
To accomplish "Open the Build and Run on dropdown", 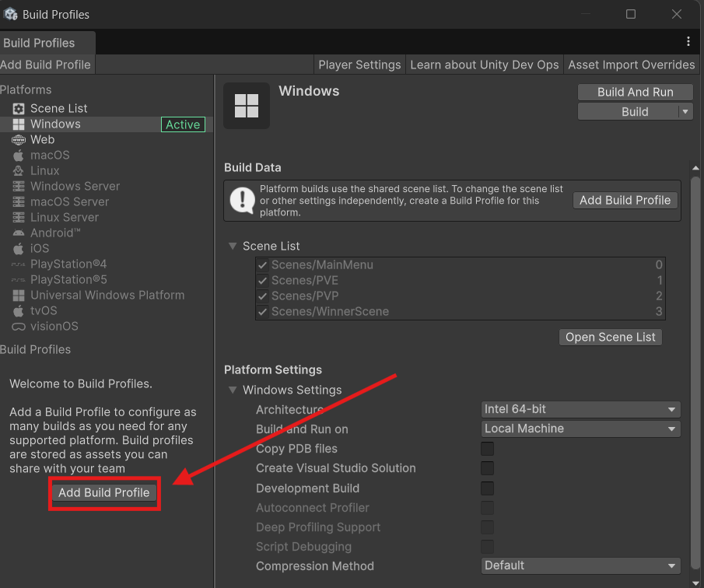I will coord(580,429).
